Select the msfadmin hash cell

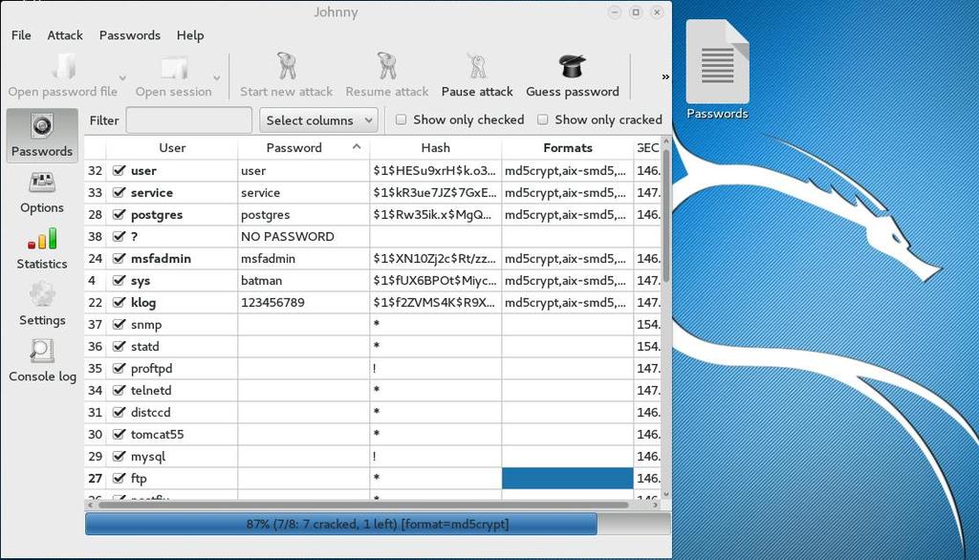coord(435,258)
